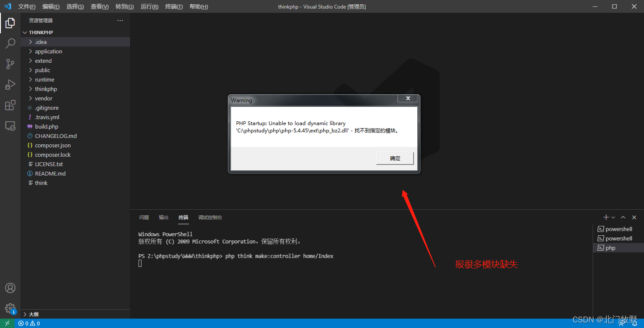
Task: Open the 终端 menu in the menu bar
Action: click(174, 6)
